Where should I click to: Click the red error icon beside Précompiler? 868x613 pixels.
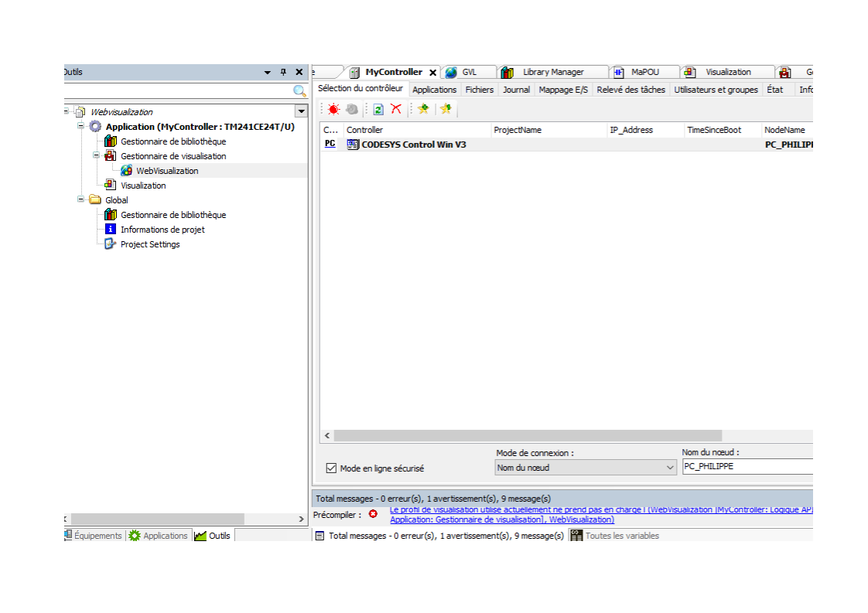(x=373, y=514)
